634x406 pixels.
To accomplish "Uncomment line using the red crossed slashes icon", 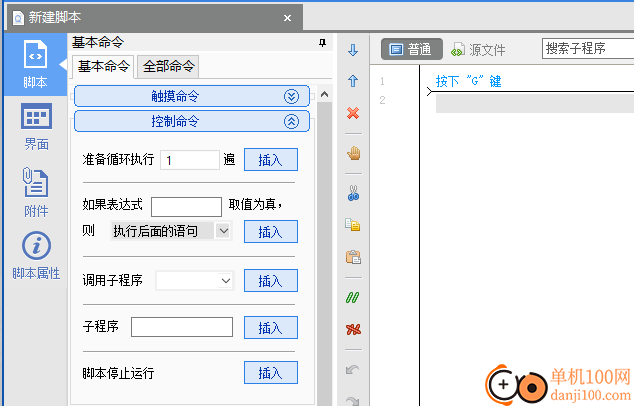I will (x=353, y=330).
